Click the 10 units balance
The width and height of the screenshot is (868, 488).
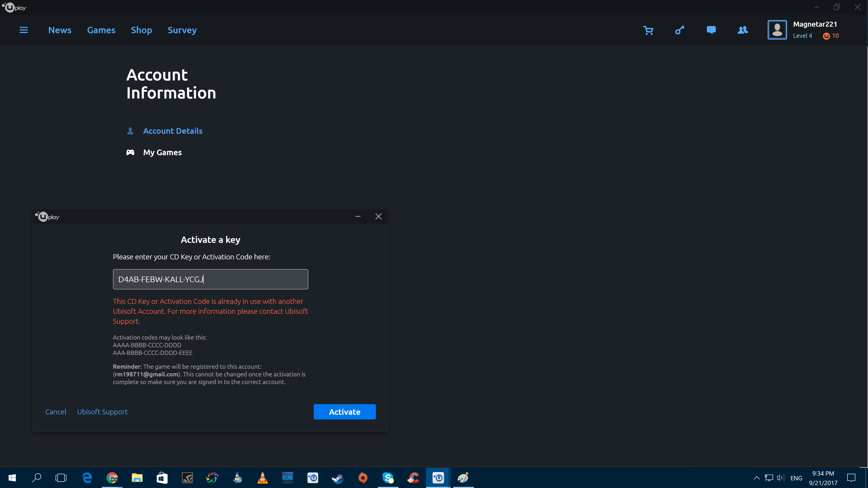pyautogui.click(x=835, y=36)
